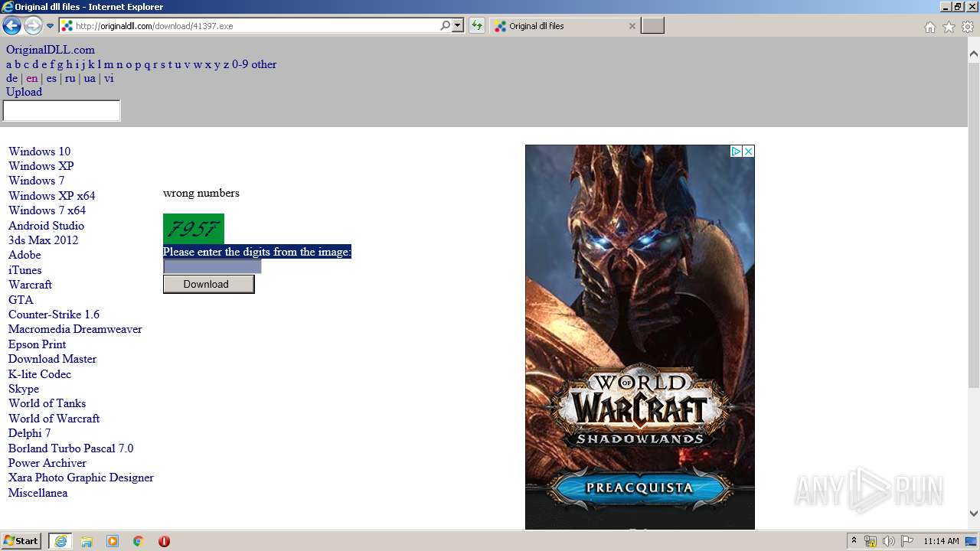The height and width of the screenshot is (551, 980).
Task: Click the captcha digits input field
Action: (212, 266)
